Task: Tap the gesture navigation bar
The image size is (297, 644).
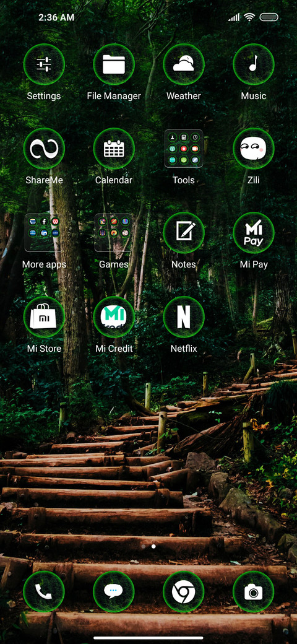Action: click(148, 638)
